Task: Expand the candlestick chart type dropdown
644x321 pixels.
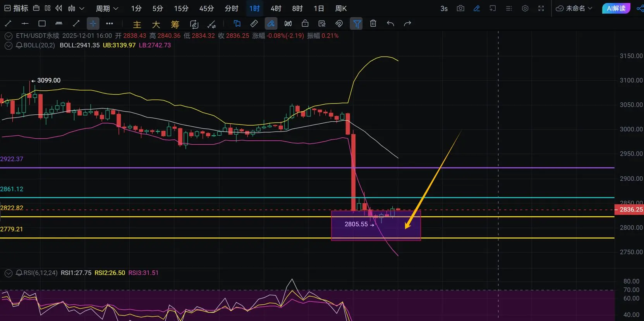Action: pyautogui.click(x=76, y=8)
